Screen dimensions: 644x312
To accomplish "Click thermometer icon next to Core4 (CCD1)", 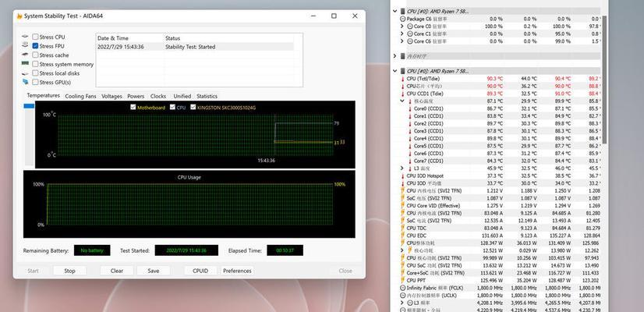I will point(410,139).
